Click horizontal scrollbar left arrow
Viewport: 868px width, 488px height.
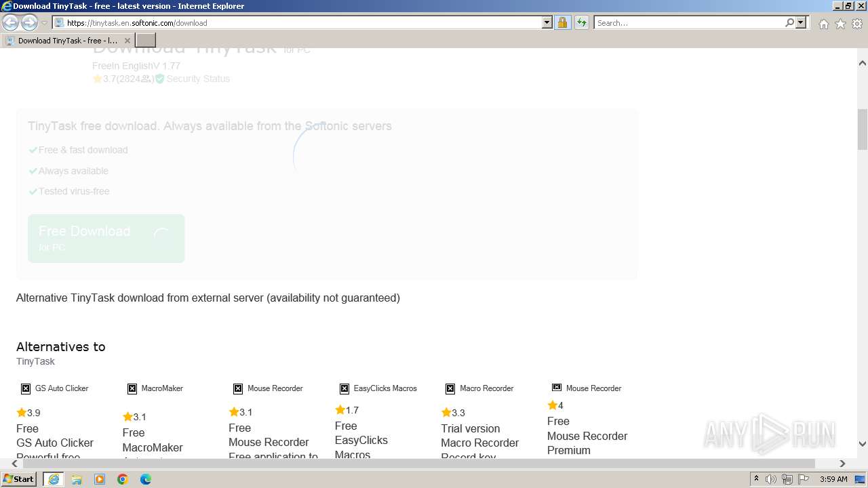[x=16, y=464]
